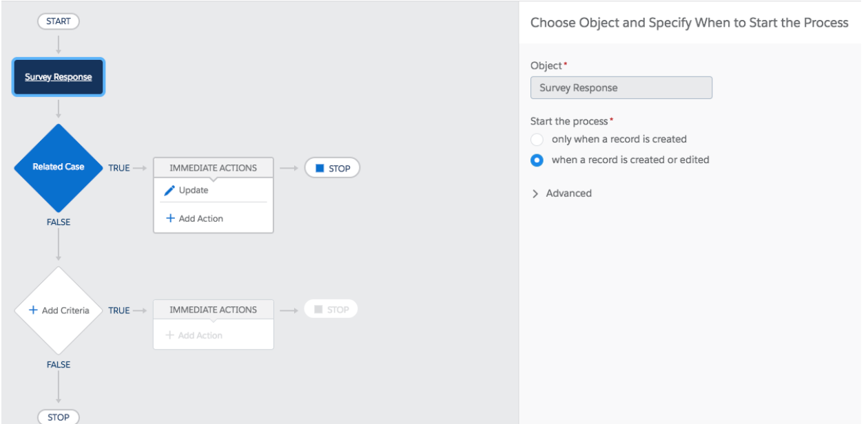
Task: Click the pencil icon next to Update
Action: (x=169, y=191)
